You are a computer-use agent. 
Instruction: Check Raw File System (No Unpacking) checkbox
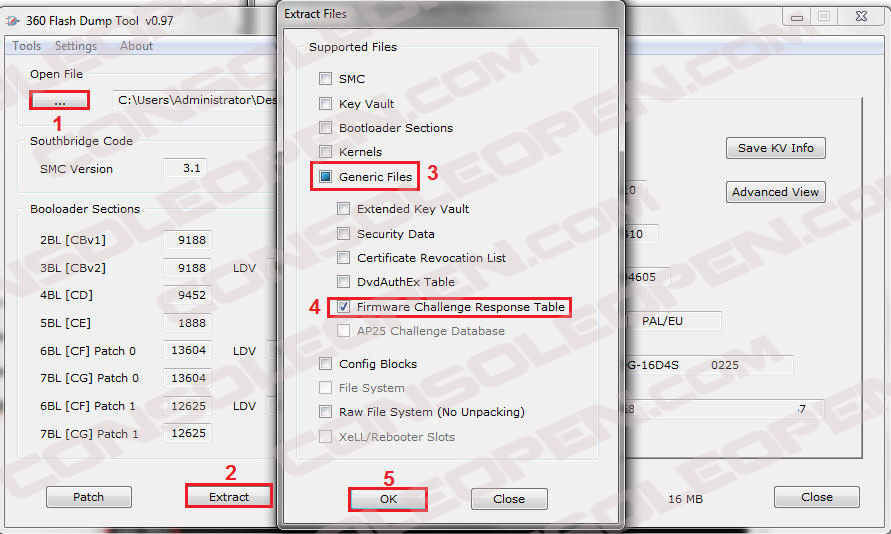point(325,412)
